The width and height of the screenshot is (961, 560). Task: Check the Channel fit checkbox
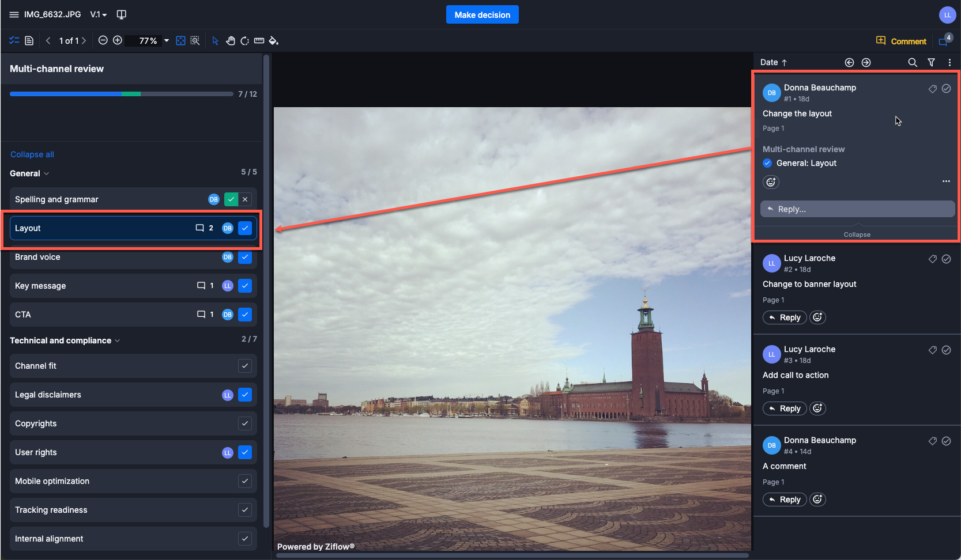tap(245, 366)
